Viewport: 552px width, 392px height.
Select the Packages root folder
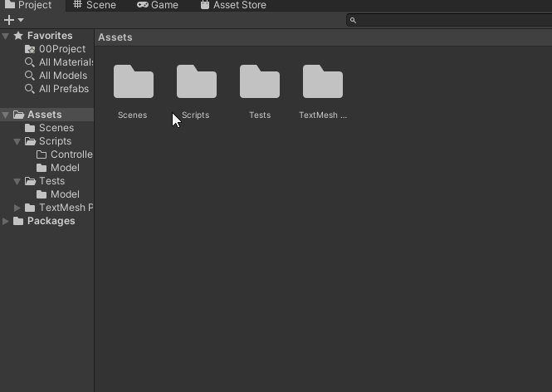(46, 221)
